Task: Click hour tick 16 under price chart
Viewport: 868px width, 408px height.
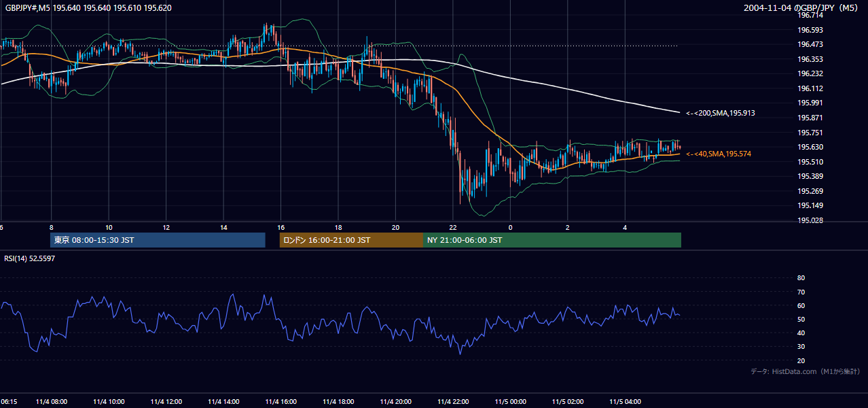Action: coord(281,227)
